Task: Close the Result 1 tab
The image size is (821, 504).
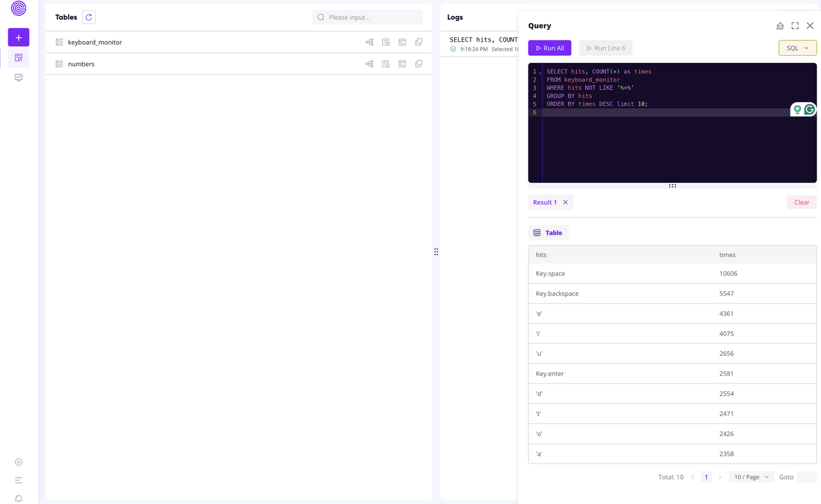Action: click(x=565, y=202)
